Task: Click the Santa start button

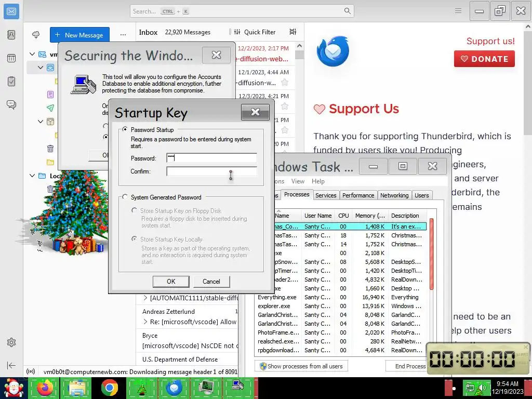Action: click(x=13, y=388)
